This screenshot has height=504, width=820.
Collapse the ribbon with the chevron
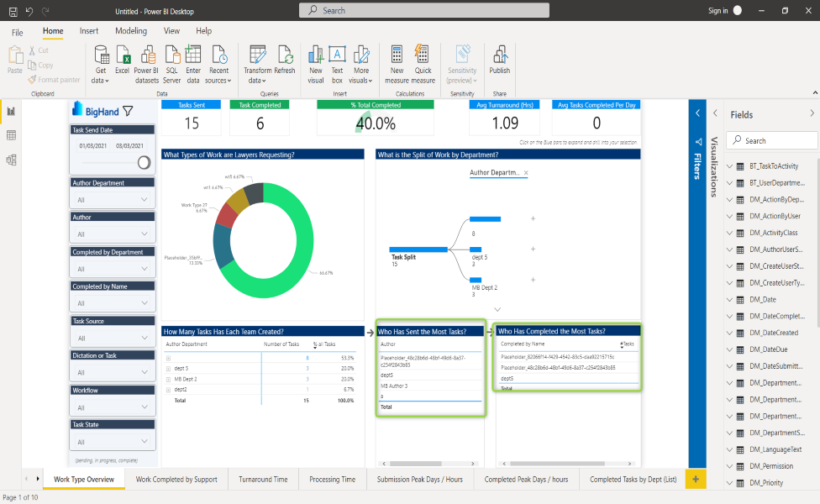pos(815,92)
